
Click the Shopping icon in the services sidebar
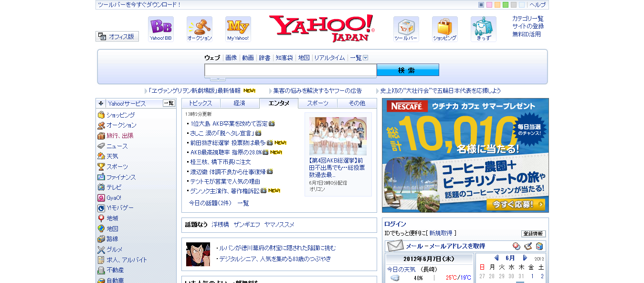pyautogui.click(x=101, y=115)
